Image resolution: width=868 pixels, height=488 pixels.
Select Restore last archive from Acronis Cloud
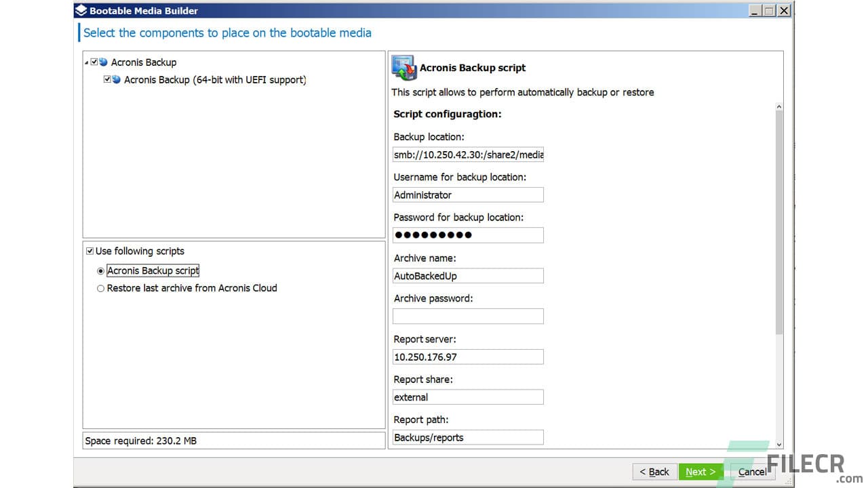(100, 288)
